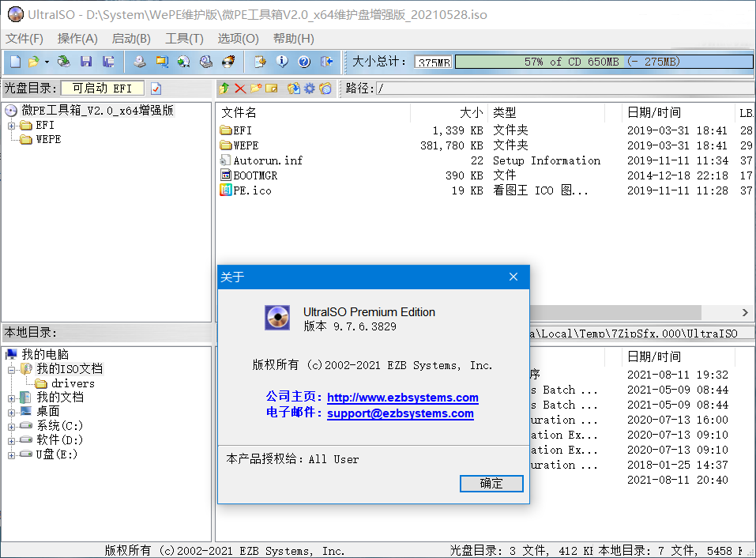The width and height of the screenshot is (756, 558).
Task: Open http://www.ezbsystems.com link
Action: (403, 398)
